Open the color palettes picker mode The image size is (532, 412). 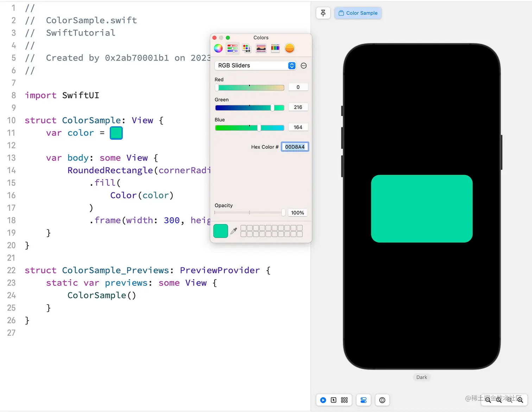click(x=247, y=48)
